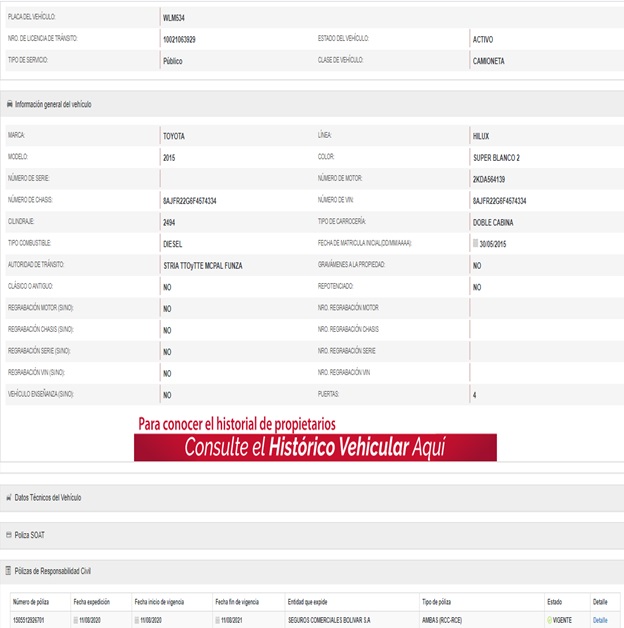Sort by Número de póliza column header
Image resolution: width=624 pixels, height=628 pixels.
(31, 602)
